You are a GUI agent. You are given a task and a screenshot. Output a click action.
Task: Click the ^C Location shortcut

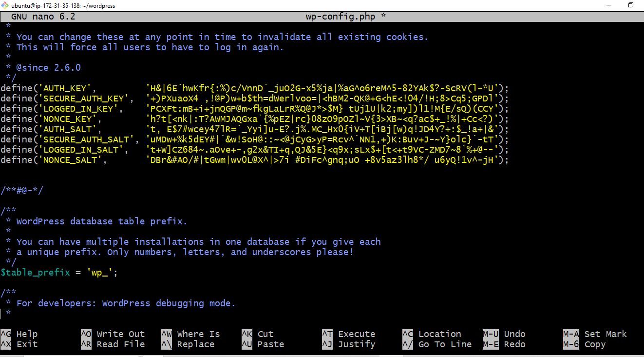click(432, 334)
